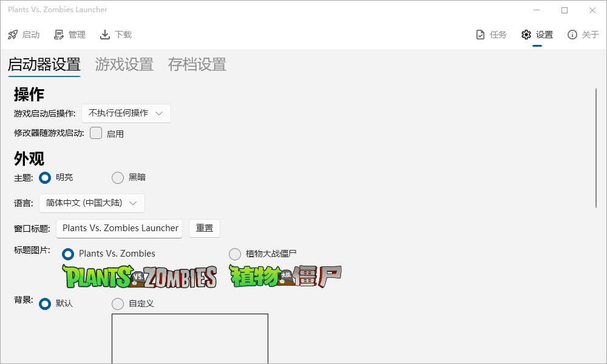This screenshot has width=607, height=364.
Task: Switch to the 游戏设置 tab
Action: pyautogui.click(x=124, y=64)
